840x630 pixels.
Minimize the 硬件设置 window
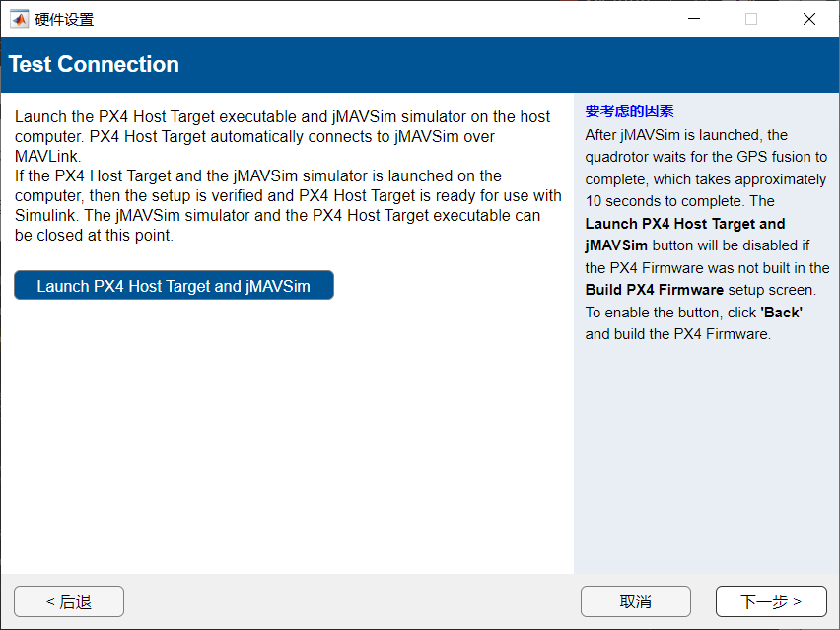693,19
